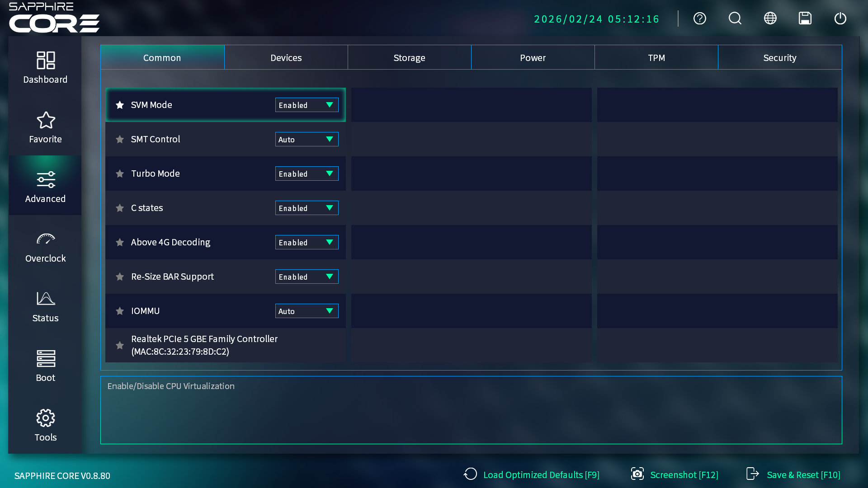Click Save & Reset [F10]
Screen dimensions: 868x488
793,474
